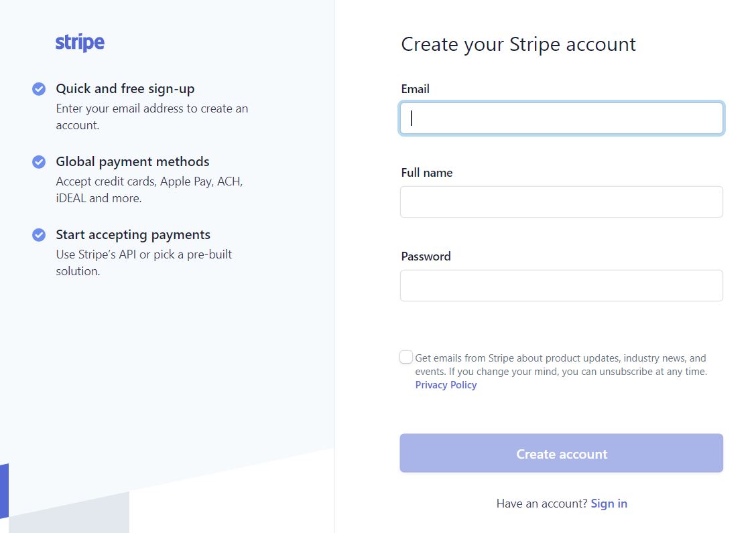Viewport: 756px width, 533px height.
Task: Click into the Password field
Action: coord(561,286)
